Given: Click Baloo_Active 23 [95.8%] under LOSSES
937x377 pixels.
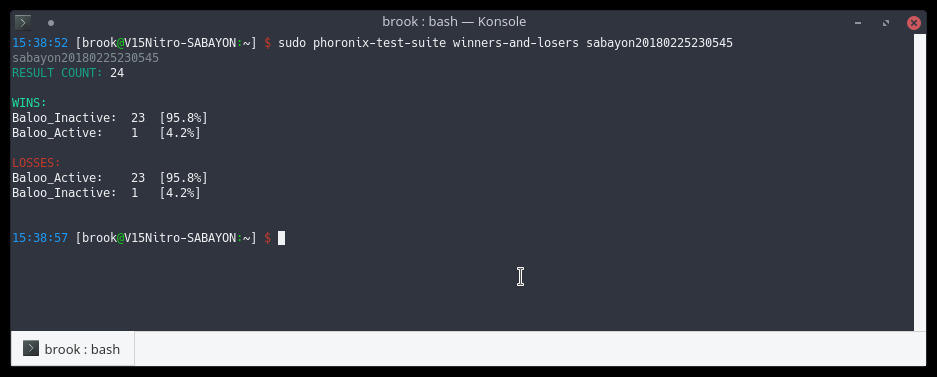Looking at the screenshot, I should click(110, 177).
